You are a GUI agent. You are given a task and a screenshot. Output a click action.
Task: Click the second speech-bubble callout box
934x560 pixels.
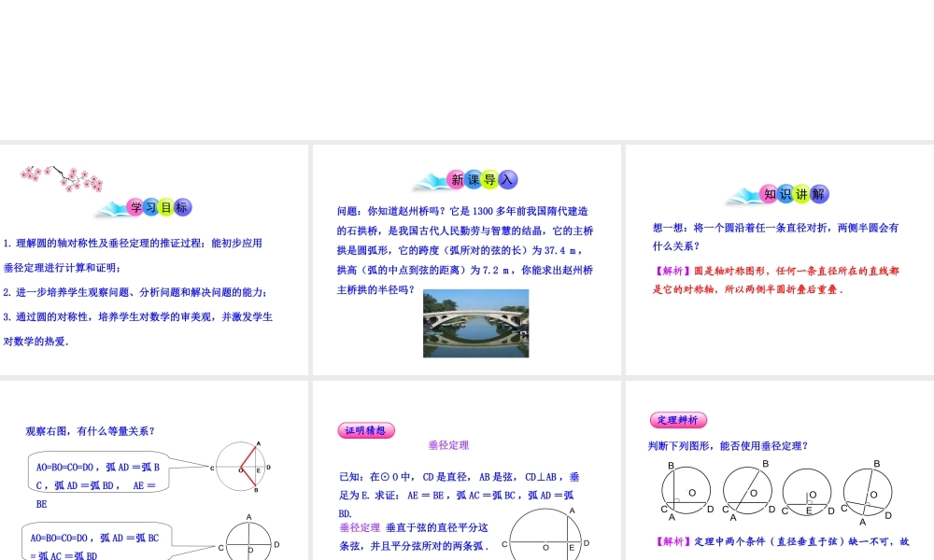(96, 541)
